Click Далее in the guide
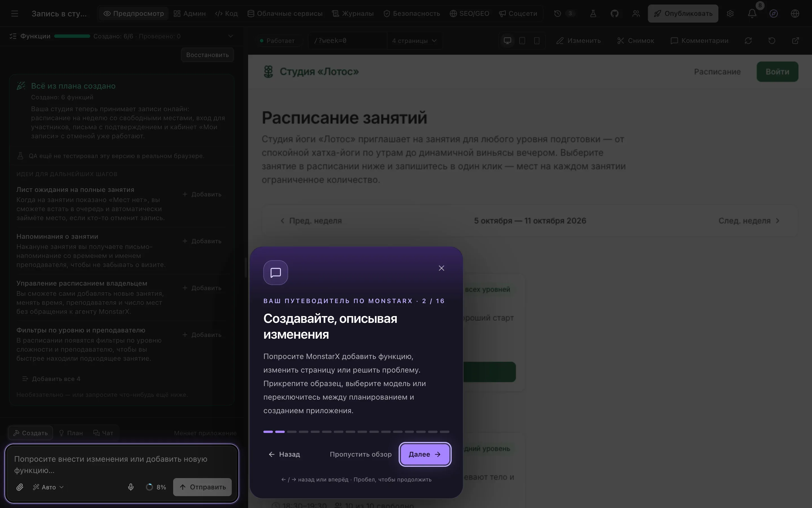This screenshot has height=508, width=812. [x=425, y=454]
